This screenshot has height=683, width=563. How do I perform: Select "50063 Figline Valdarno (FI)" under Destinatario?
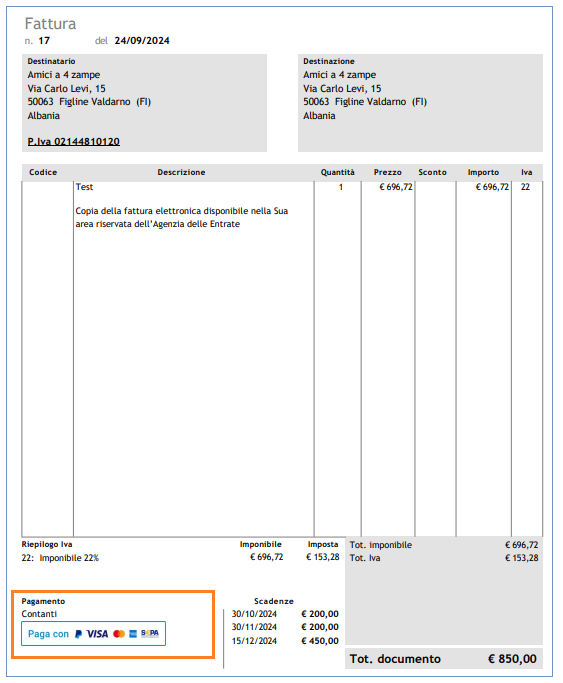pyautogui.click(x=89, y=102)
